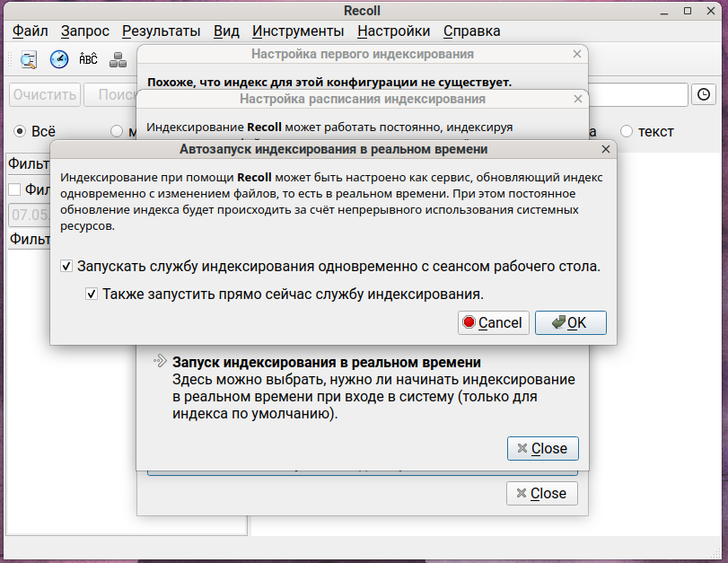This screenshot has height=563, width=728.
Task: Close the Настройка первого индексирования dialog via X
Action: 577,54
